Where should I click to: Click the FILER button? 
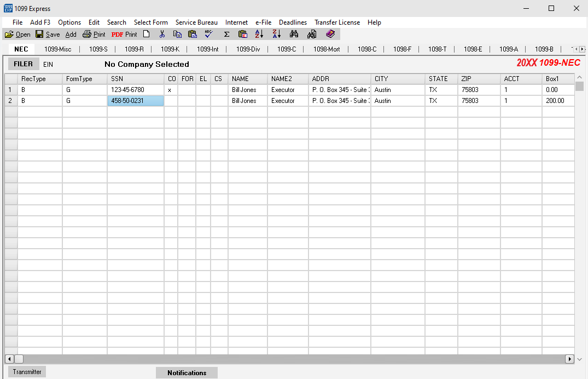pyautogui.click(x=24, y=64)
